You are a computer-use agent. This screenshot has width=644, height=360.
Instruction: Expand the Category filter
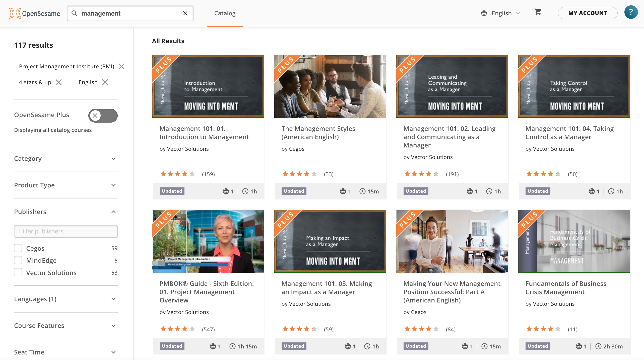click(x=66, y=159)
